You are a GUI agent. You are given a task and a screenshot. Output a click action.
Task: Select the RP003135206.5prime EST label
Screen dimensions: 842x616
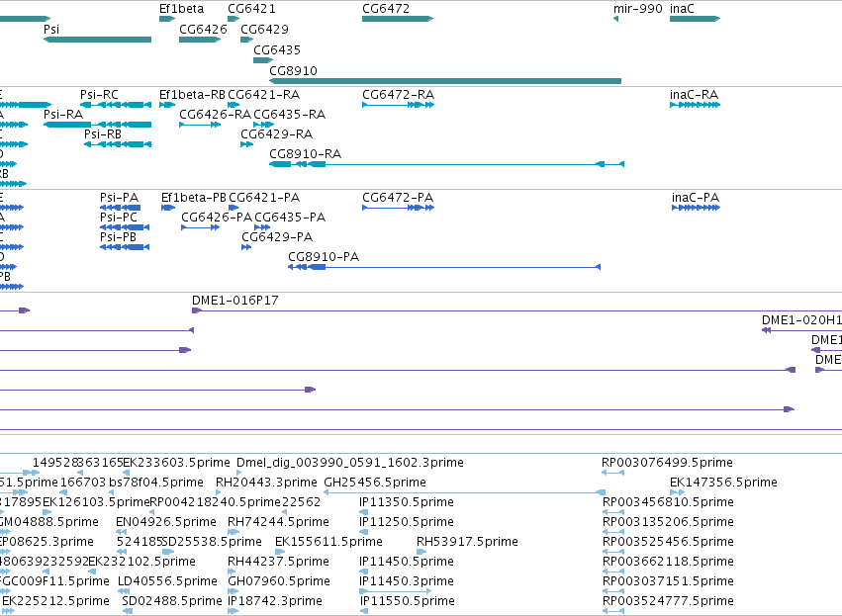[x=668, y=522]
